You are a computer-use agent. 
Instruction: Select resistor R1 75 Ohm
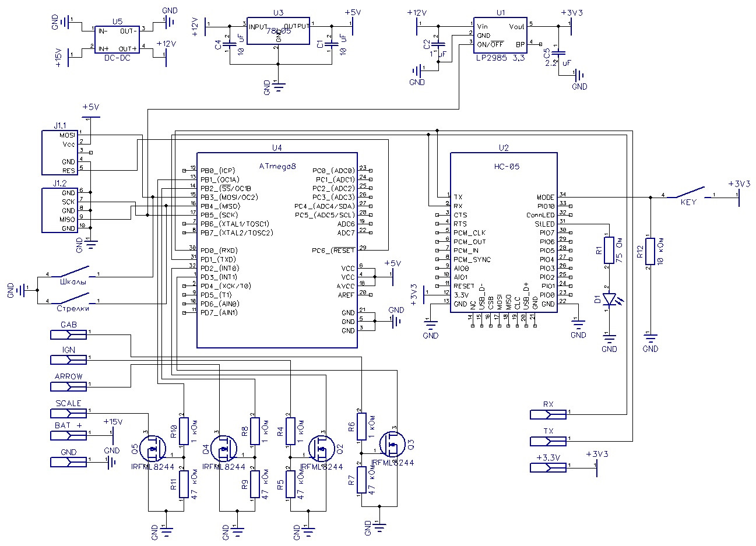[x=609, y=250]
